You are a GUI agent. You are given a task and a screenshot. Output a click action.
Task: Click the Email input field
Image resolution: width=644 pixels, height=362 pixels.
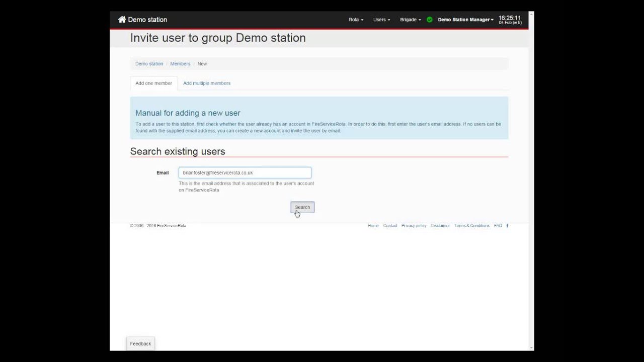click(245, 172)
